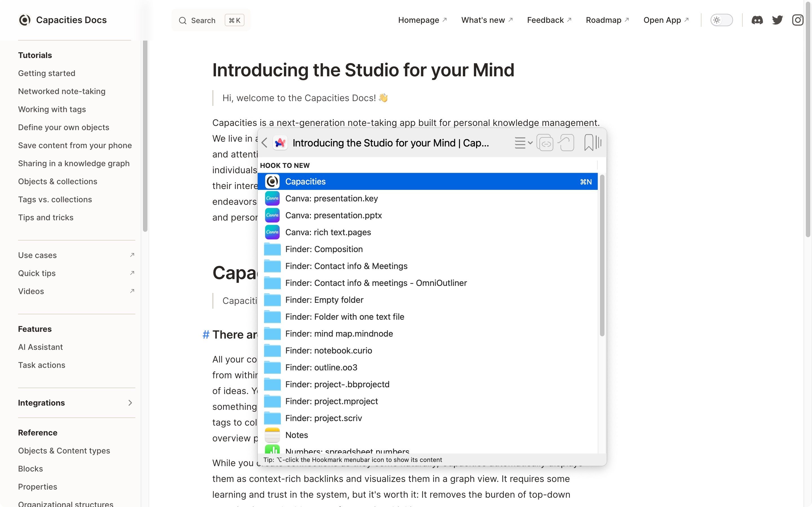812x507 pixels.
Task: Click the Arc browser icon in Hookmark
Action: (280, 143)
